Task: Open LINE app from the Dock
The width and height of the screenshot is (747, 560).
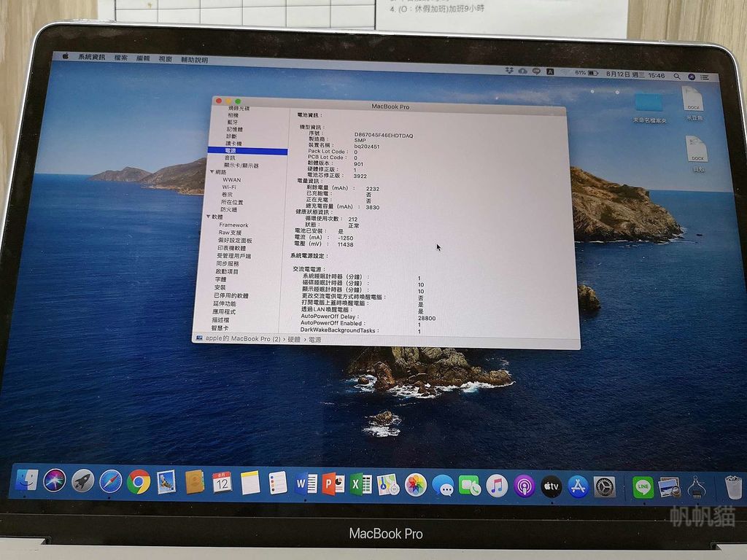Action: [x=643, y=488]
